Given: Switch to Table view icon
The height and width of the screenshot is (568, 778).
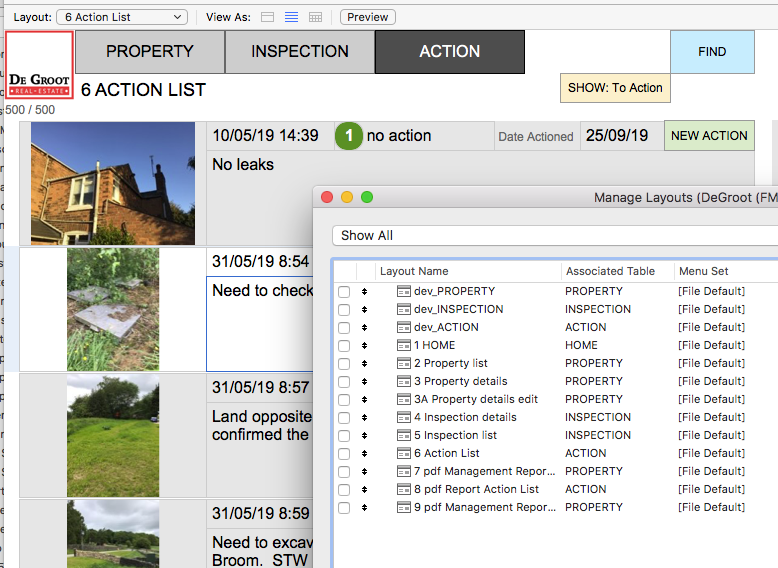Looking at the screenshot, I should pyautogui.click(x=316, y=17).
